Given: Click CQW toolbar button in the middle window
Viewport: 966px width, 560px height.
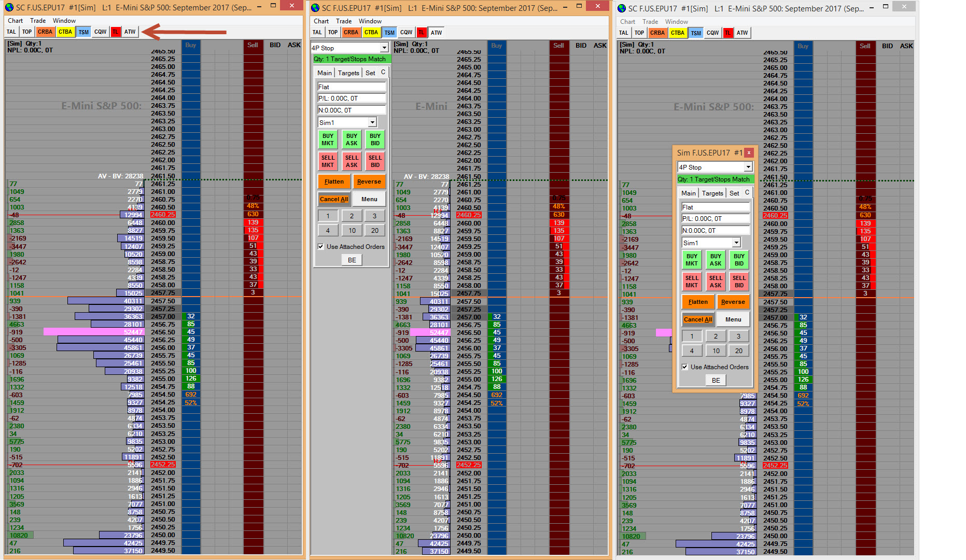Looking at the screenshot, I should tap(407, 33).
